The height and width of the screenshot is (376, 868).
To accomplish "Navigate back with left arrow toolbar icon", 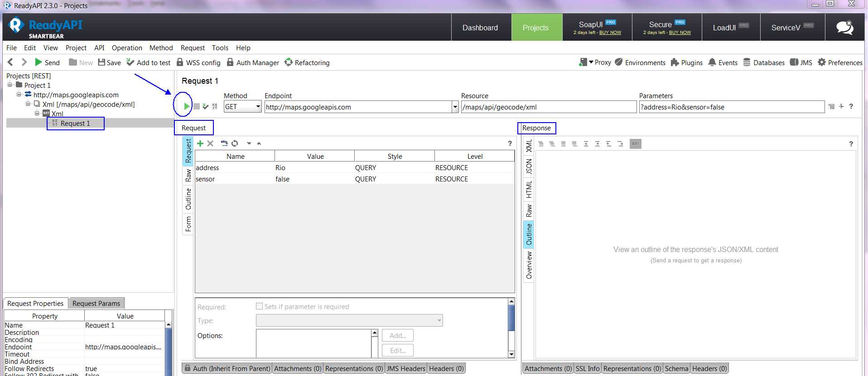I will coord(10,62).
